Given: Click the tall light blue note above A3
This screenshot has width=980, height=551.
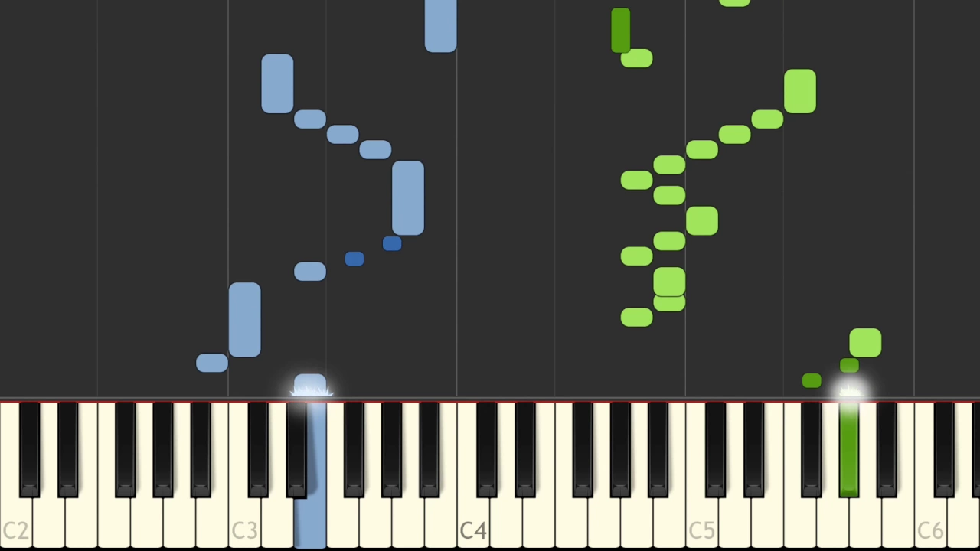Looking at the screenshot, I should pyautogui.click(x=408, y=197).
